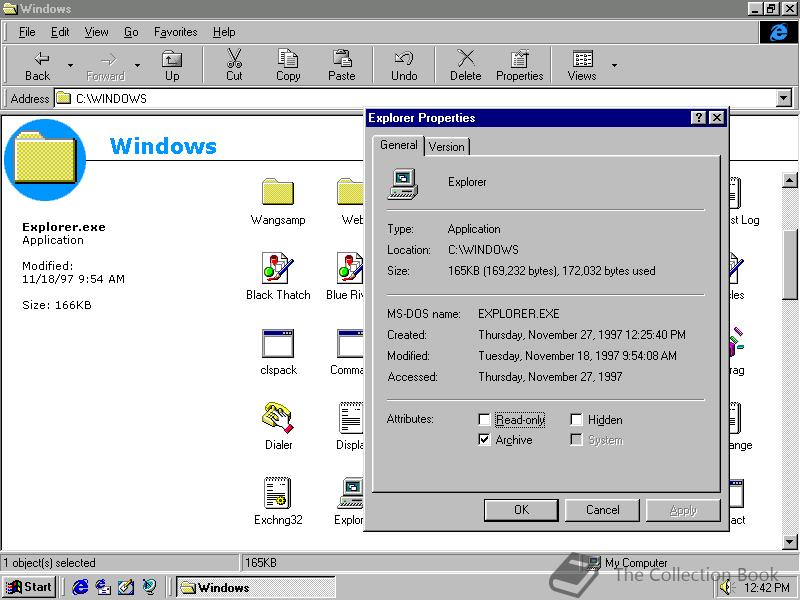The image size is (800, 600).
Task: Click the Forward toolbar button
Action: [x=106, y=65]
